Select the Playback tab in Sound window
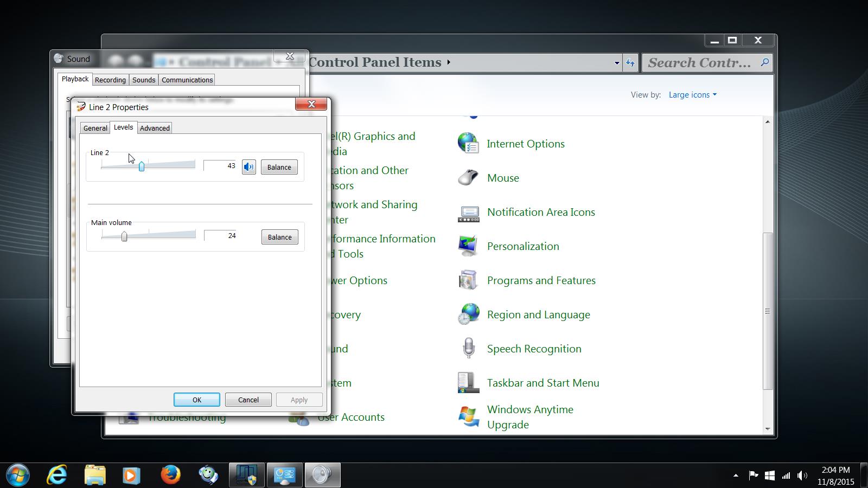 click(75, 79)
